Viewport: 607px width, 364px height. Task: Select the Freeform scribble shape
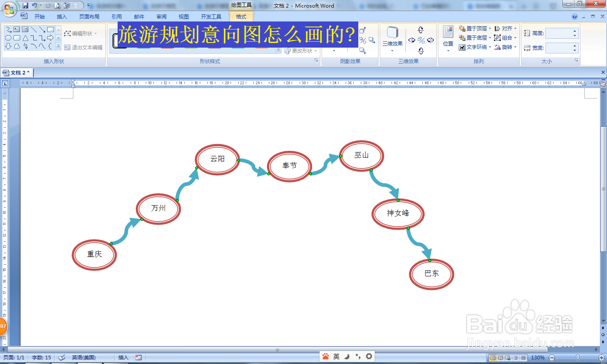click(25, 46)
